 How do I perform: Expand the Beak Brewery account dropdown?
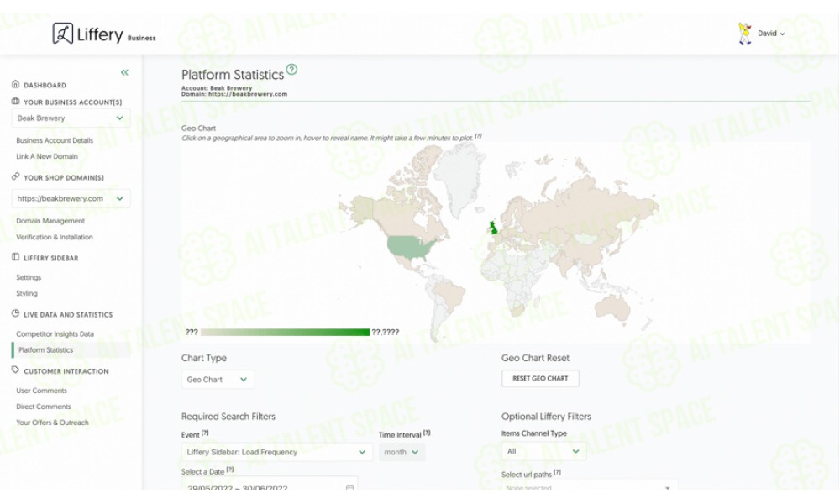click(71, 118)
